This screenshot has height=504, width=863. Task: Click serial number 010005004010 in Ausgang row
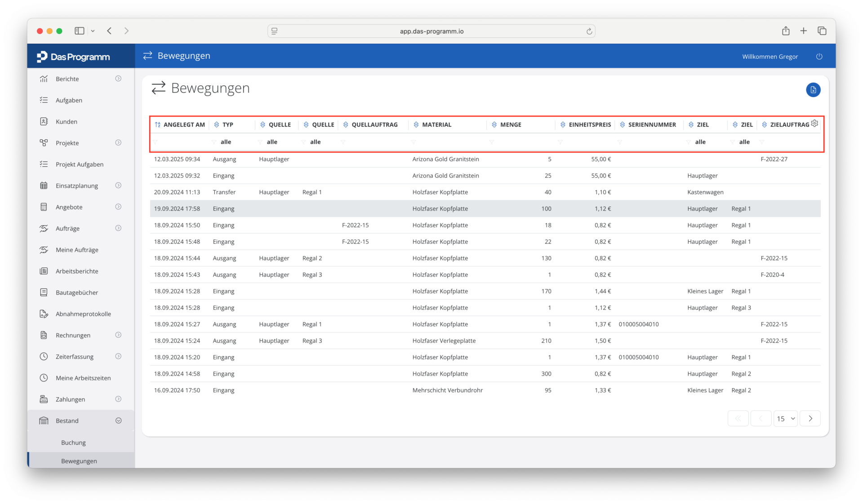point(638,324)
